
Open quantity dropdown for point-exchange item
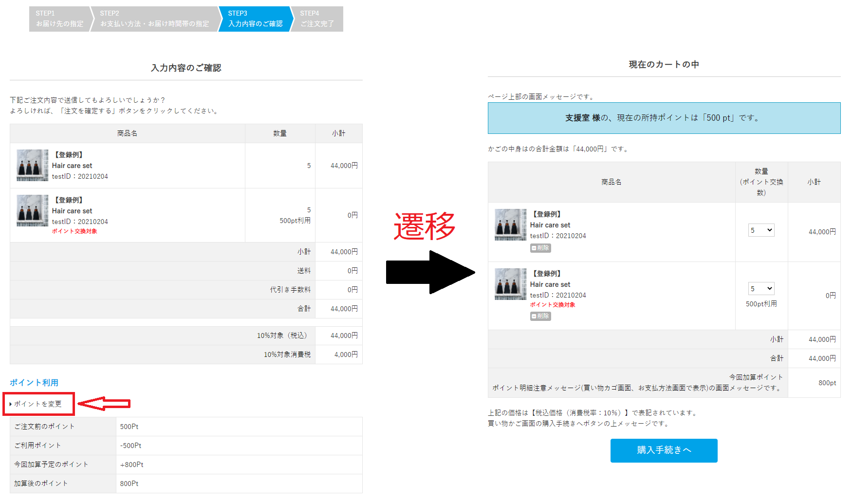pos(761,289)
